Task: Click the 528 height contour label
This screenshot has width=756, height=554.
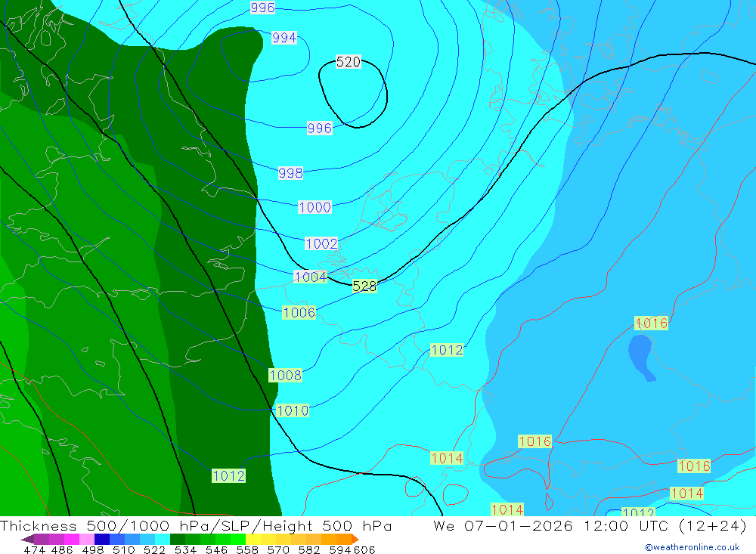Action: pos(364,286)
